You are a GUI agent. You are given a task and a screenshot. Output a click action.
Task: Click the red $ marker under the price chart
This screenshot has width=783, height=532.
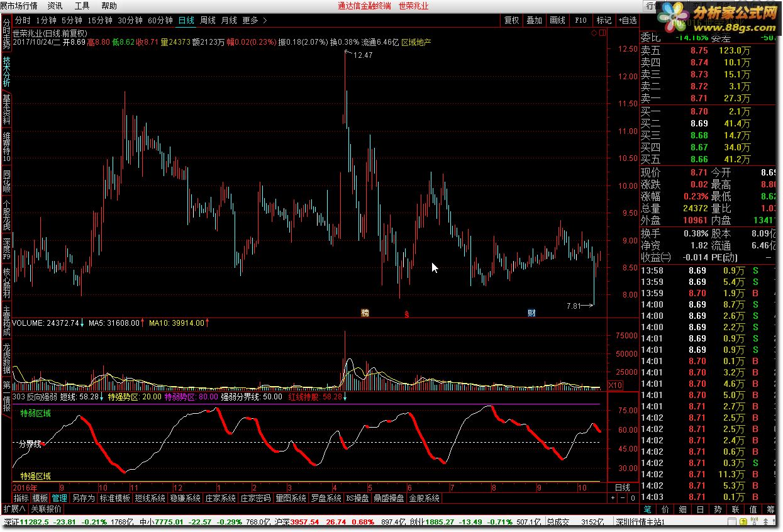pos(407,313)
